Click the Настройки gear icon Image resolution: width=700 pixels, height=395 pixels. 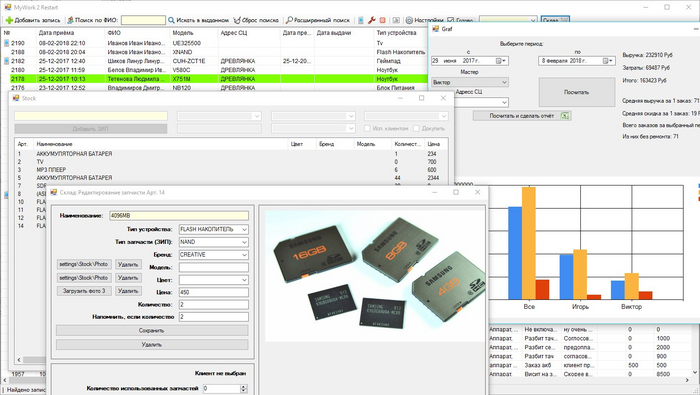(x=409, y=20)
